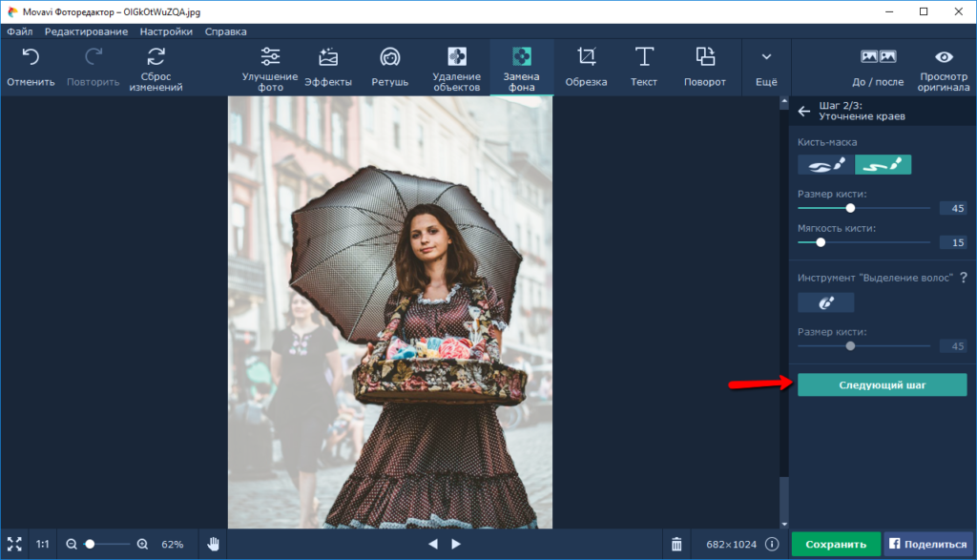Click the hair selection tool icon
The height and width of the screenshot is (560, 977).
[x=826, y=302]
